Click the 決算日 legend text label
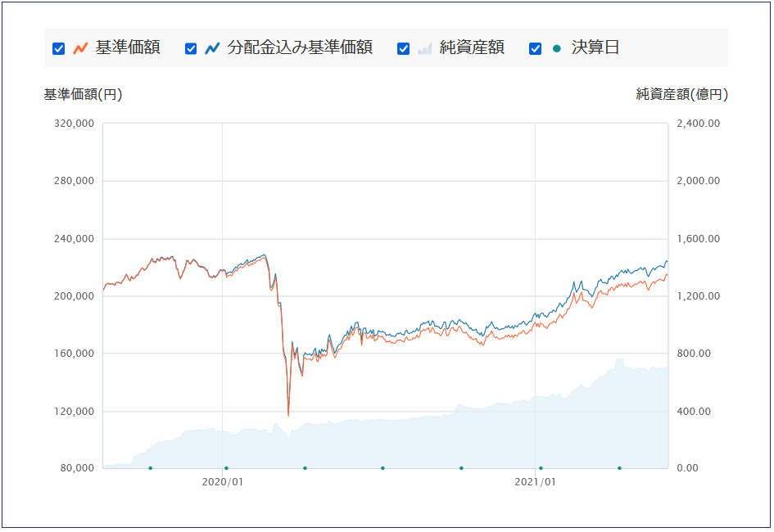774x532 pixels. tap(595, 47)
